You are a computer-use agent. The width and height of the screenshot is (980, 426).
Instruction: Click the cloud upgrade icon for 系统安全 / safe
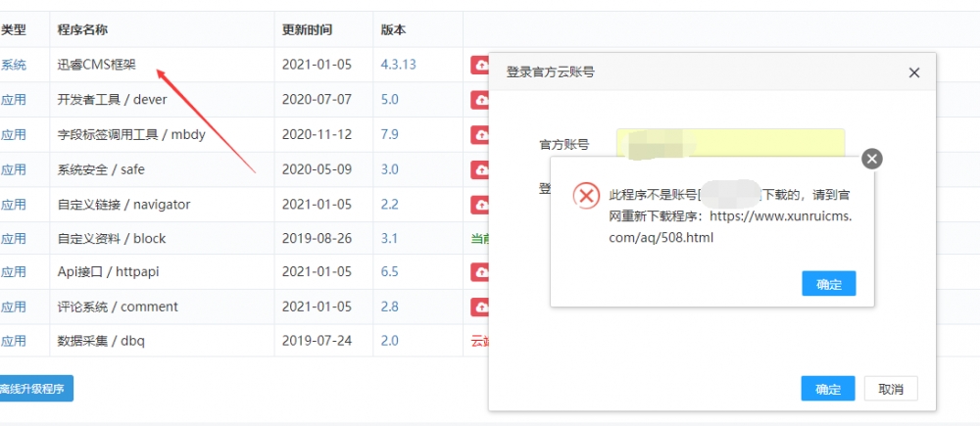[x=480, y=169]
